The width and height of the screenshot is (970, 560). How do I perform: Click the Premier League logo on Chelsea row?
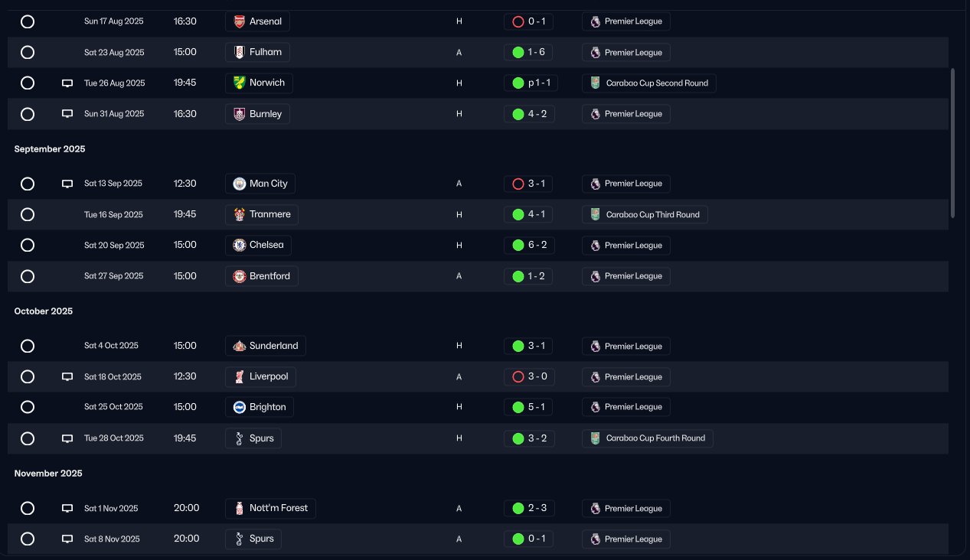tap(595, 246)
